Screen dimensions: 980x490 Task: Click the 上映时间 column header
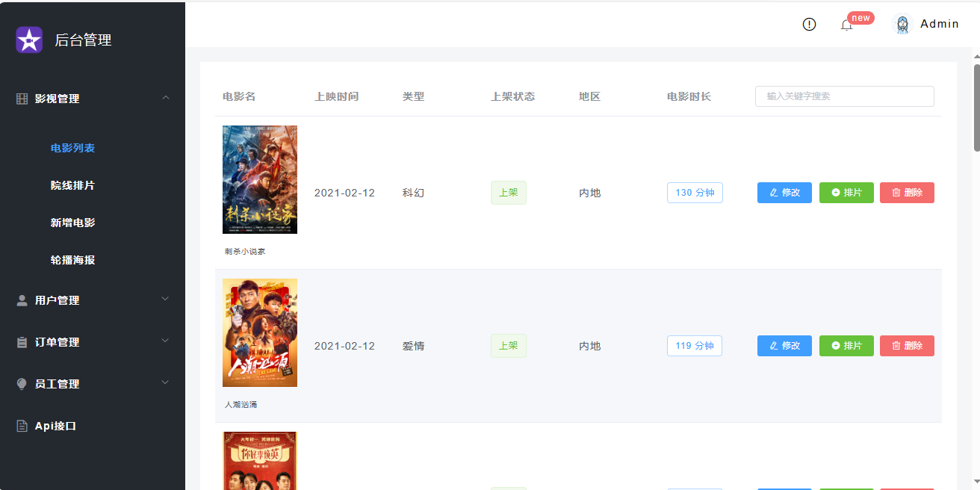tap(337, 96)
